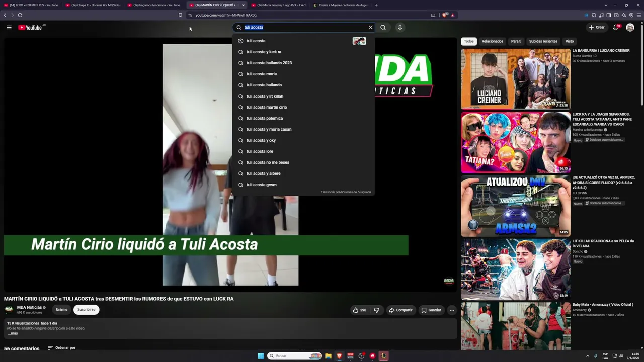Go to the YouTube home logo
644x362 pixels.
[30, 27]
